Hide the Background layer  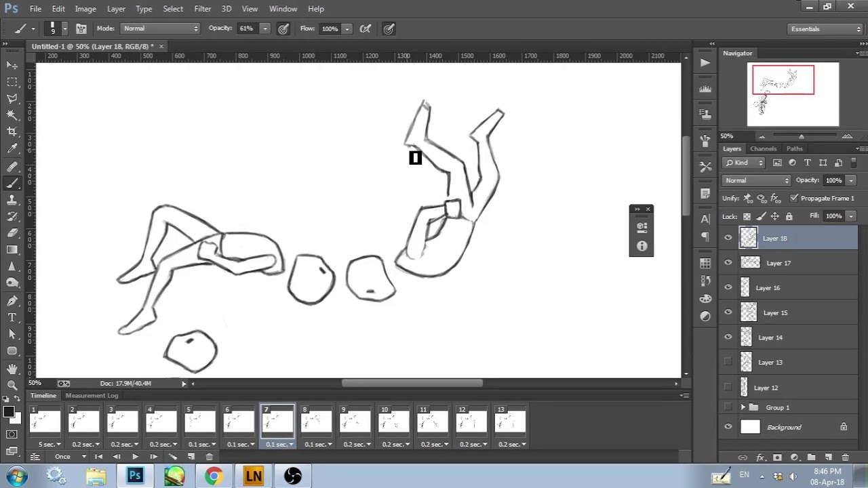tap(728, 427)
